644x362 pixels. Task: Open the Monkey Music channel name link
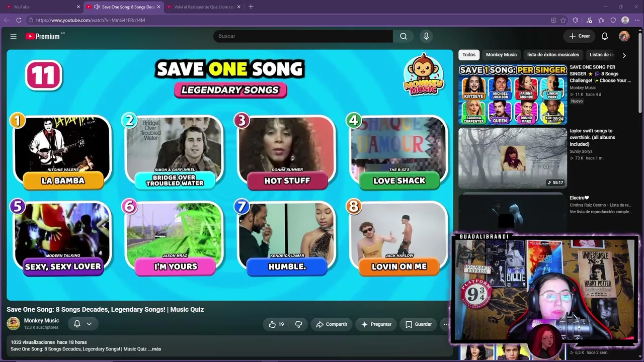pyautogui.click(x=42, y=321)
